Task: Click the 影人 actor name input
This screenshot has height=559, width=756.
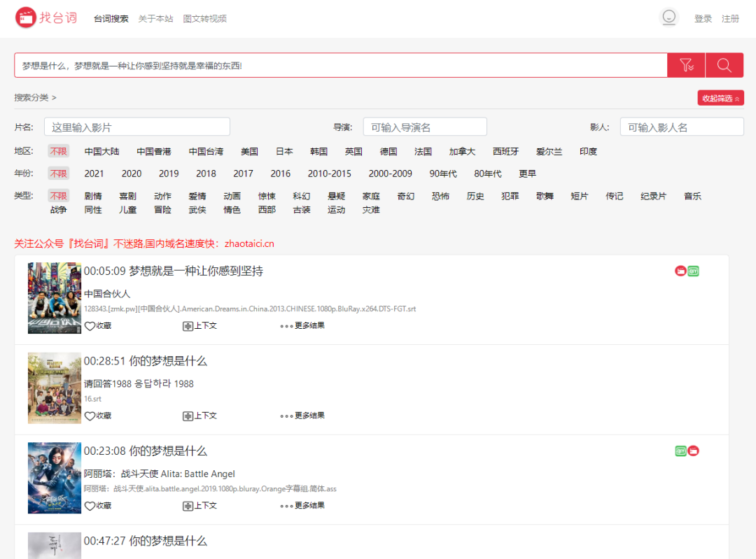Action: [x=682, y=127]
